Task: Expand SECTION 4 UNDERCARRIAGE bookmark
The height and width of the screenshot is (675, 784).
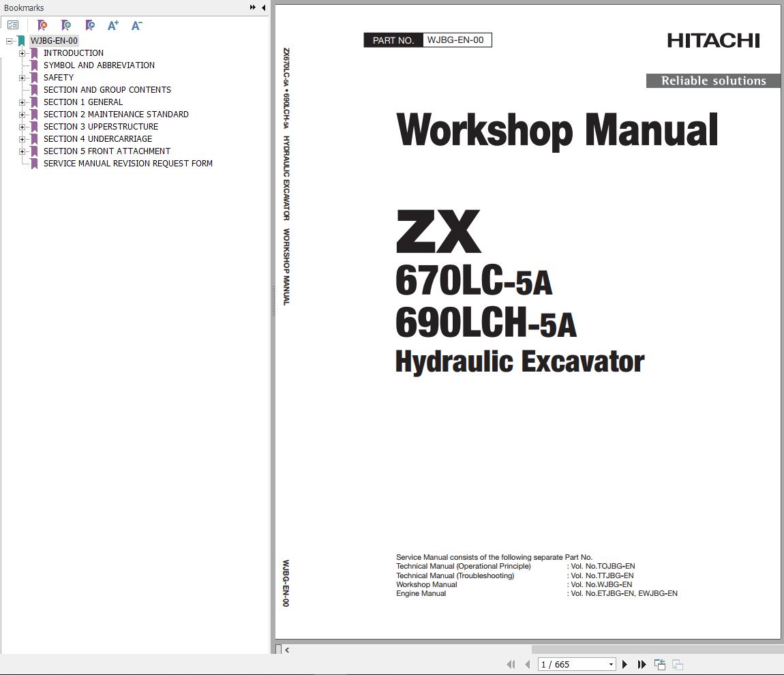Action: coord(22,139)
